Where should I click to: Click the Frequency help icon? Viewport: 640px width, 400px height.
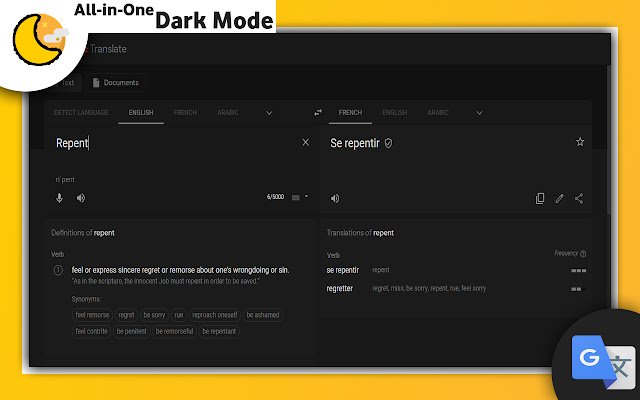coord(583,254)
